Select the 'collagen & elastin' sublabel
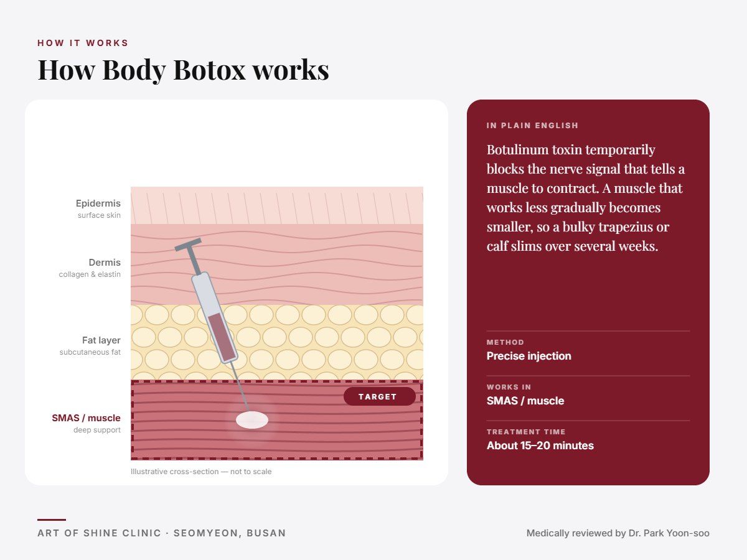The height and width of the screenshot is (560, 747). [x=90, y=274]
